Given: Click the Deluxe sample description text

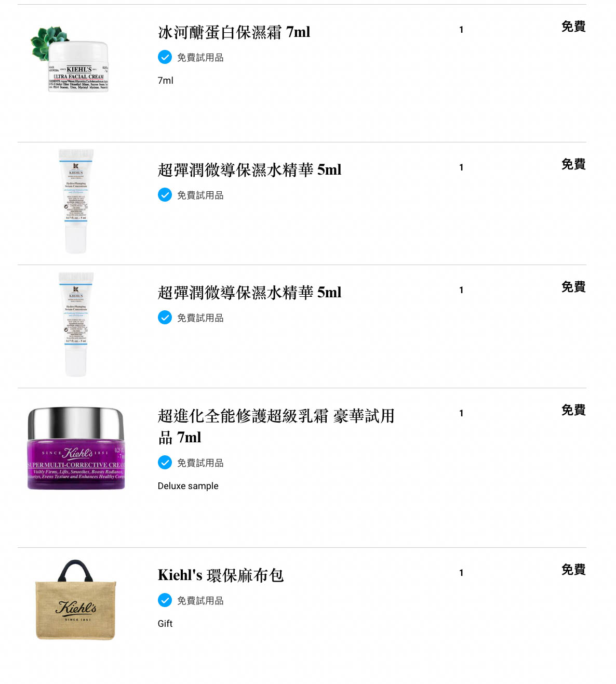Looking at the screenshot, I should pyautogui.click(x=188, y=486).
